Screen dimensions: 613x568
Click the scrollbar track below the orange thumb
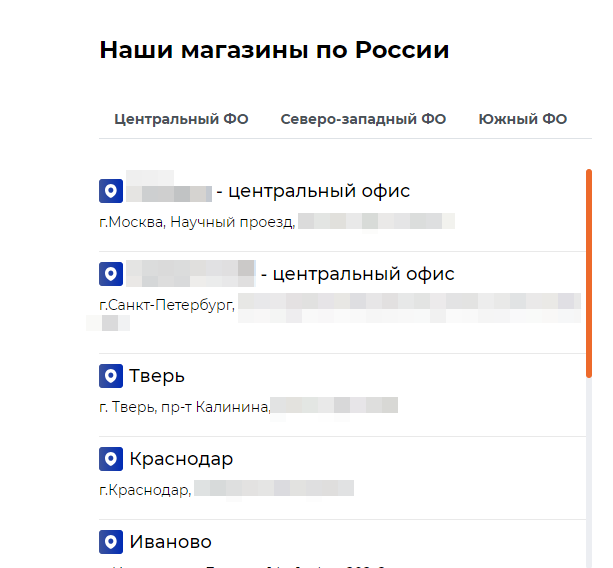[589, 470]
